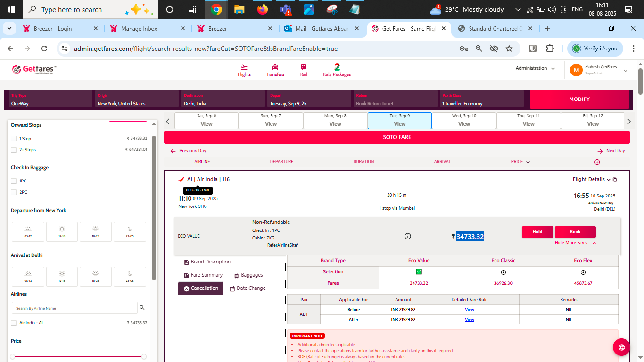
Task: Click the plus circle icon in column header
Action: pyautogui.click(x=597, y=162)
